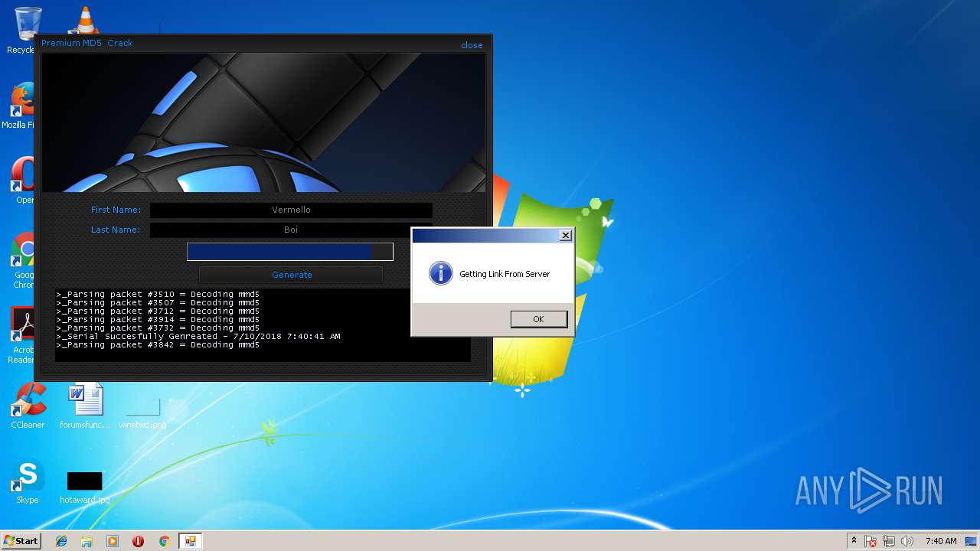Click the "Serial Succesfully Genreated" log line
Image resolution: width=980 pixels, height=551 pixels.
[x=198, y=337]
